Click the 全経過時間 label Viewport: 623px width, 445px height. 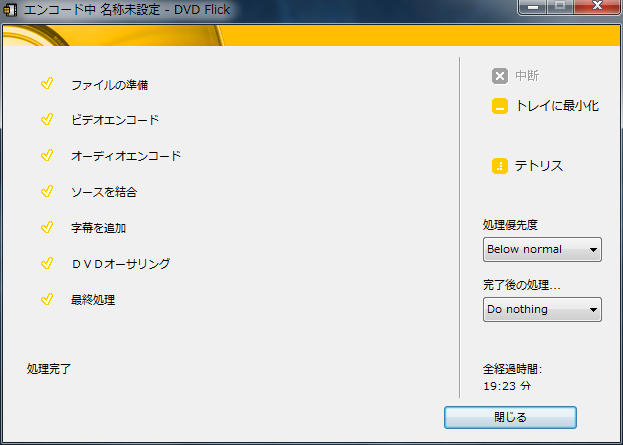(513, 370)
